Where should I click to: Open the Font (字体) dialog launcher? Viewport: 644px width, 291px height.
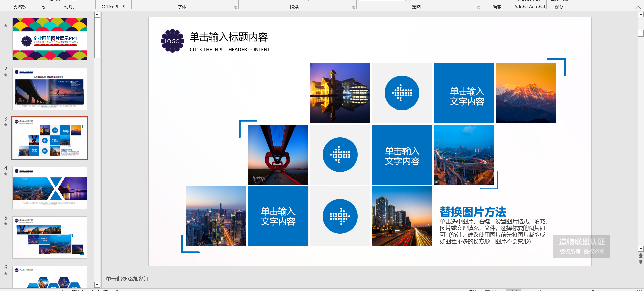[x=235, y=7]
